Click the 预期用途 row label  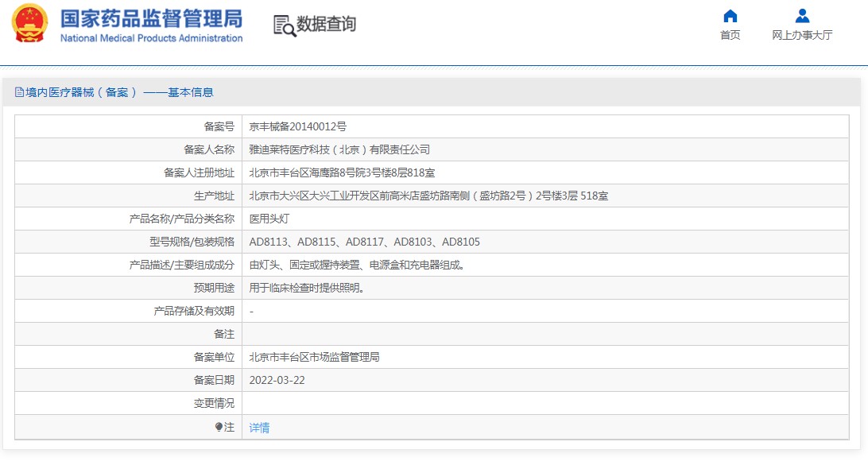coord(215,288)
